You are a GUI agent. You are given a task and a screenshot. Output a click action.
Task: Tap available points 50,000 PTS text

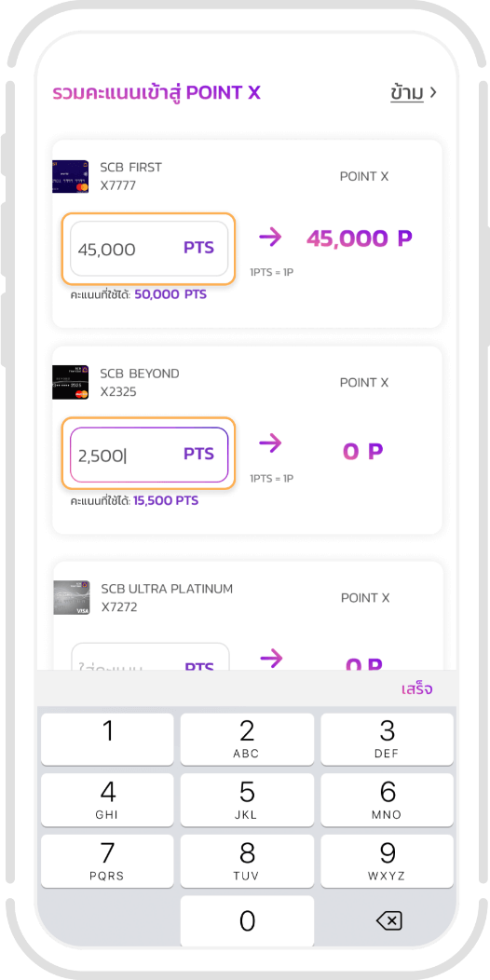click(170, 294)
